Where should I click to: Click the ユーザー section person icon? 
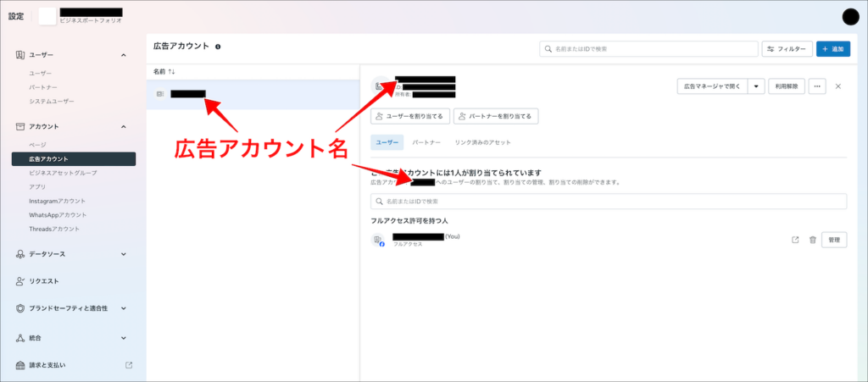20,55
